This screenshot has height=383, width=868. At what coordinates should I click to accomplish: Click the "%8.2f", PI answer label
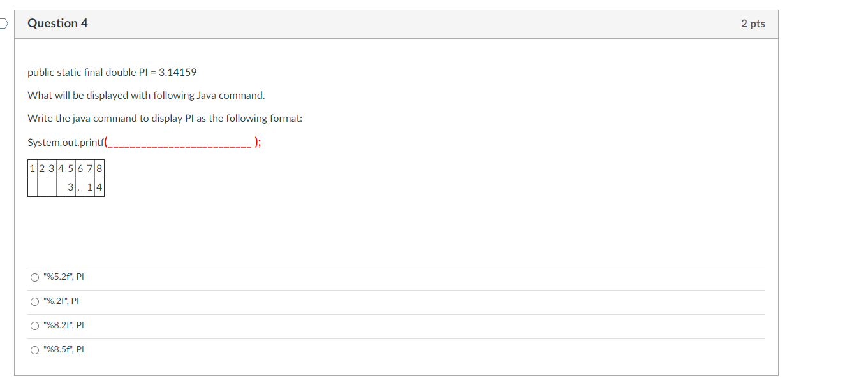tap(63, 326)
